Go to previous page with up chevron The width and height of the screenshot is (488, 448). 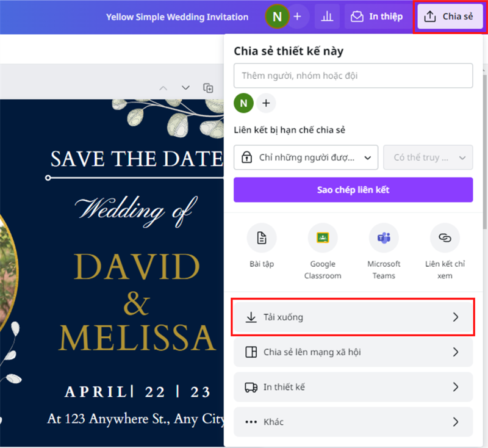(x=163, y=88)
